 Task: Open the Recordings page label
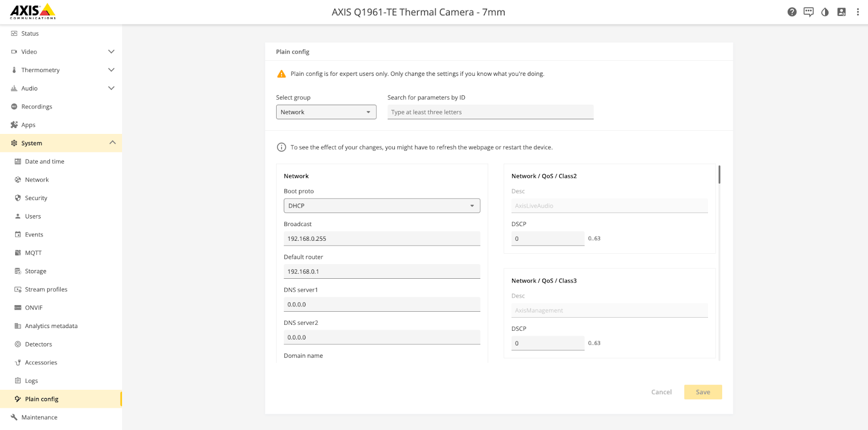pos(37,107)
